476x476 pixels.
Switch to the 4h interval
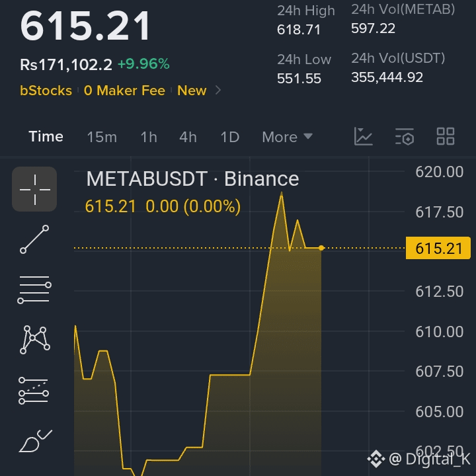[188, 137]
